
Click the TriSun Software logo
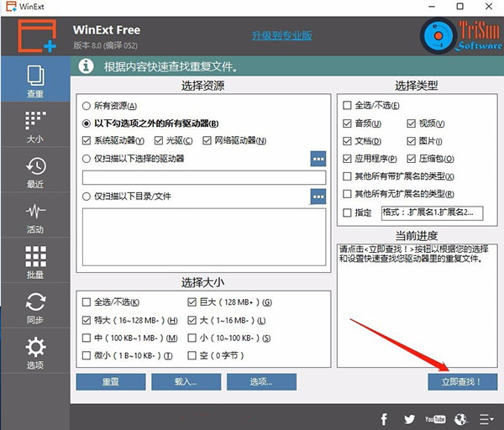pos(461,35)
